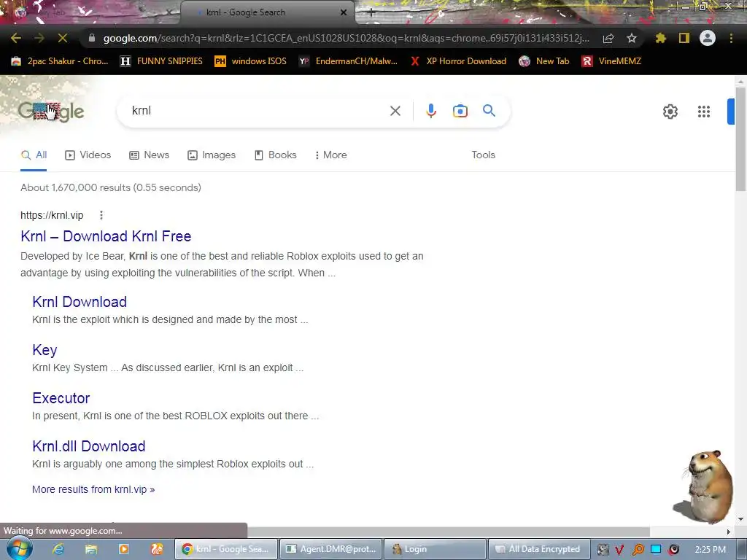This screenshot has height=560, width=747.
Task: Stop loading the page with X button
Action: tap(63, 38)
